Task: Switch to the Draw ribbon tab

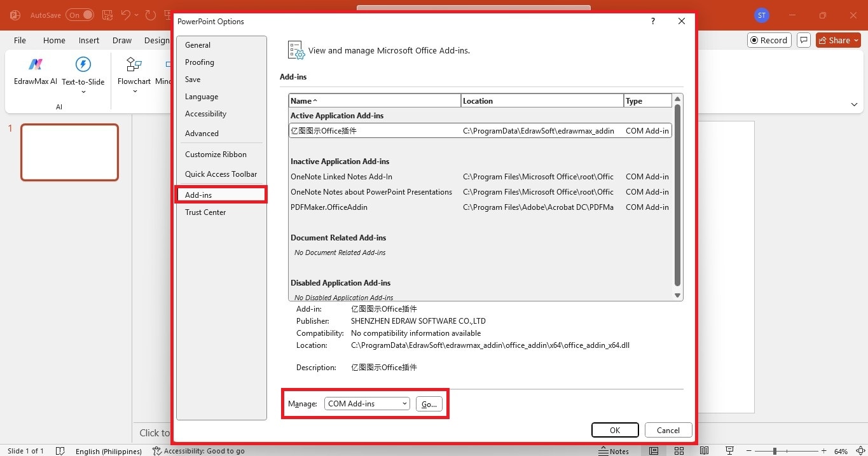Action: click(122, 40)
